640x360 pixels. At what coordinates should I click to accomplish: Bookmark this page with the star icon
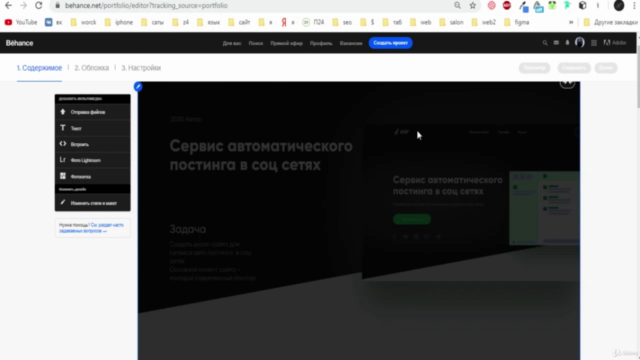pyautogui.click(x=473, y=6)
